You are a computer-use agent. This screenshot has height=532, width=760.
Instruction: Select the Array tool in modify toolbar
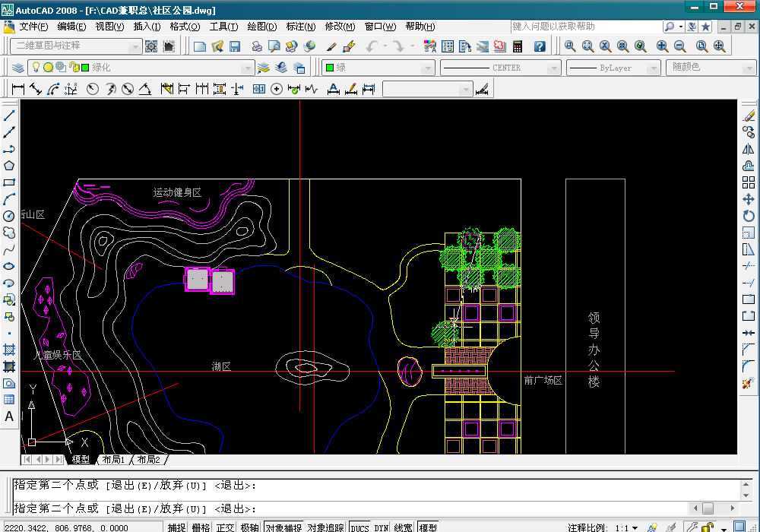749,182
